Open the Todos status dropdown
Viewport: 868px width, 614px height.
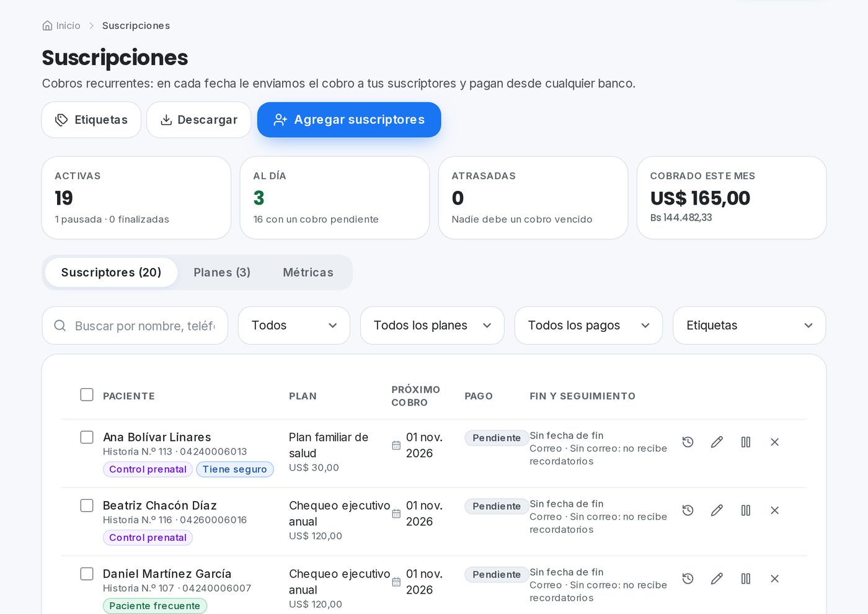click(294, 326)
